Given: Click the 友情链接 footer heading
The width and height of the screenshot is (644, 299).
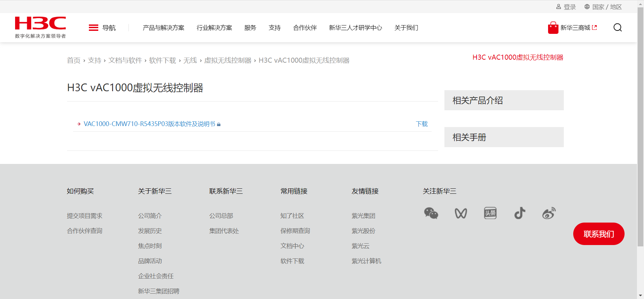Looking at the screenshot, I should click(x=365, y=191).
